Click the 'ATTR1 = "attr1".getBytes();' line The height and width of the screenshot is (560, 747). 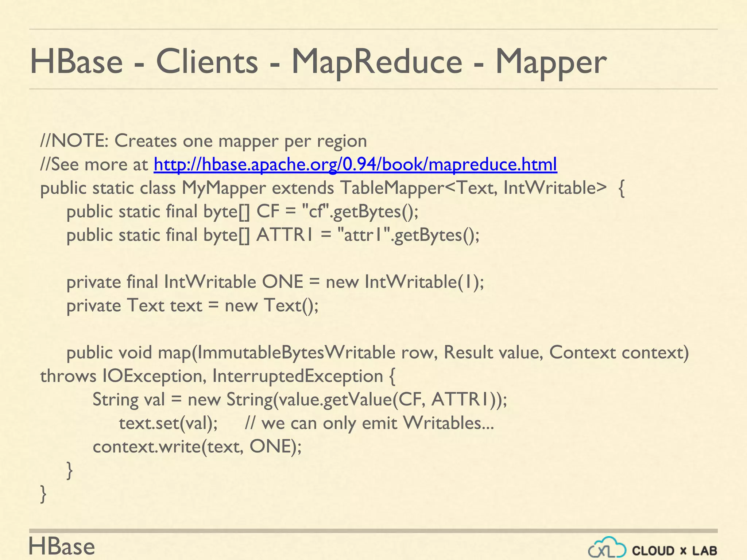273,235
